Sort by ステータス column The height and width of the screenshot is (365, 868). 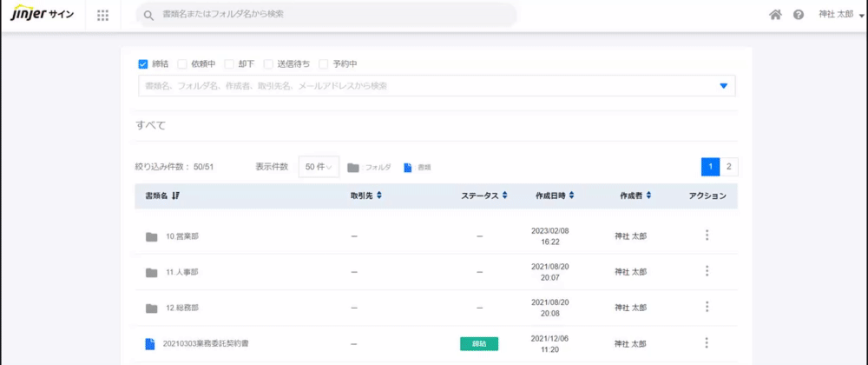pos(484,196)
